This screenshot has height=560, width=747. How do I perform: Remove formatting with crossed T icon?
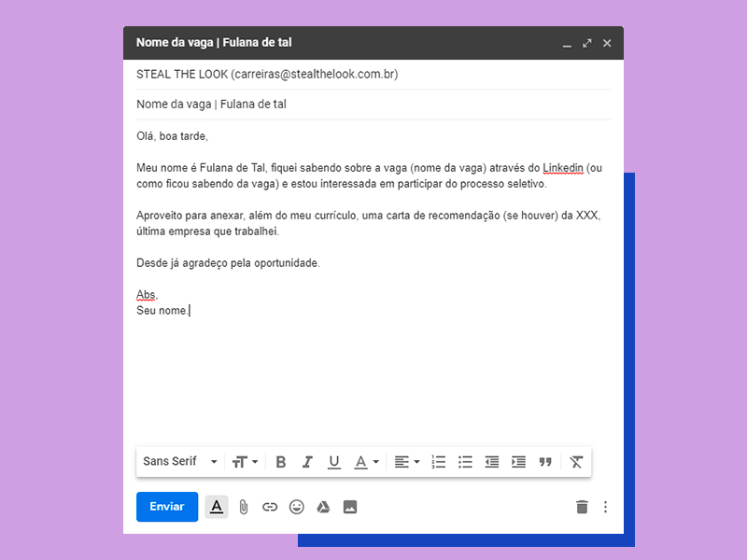pos(576,461)
